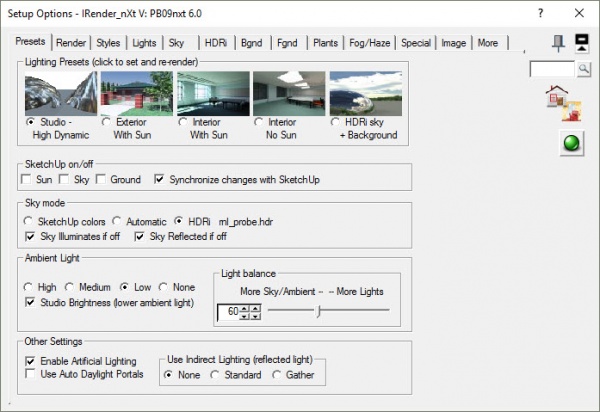The height and width of the screenshot is (412, 600).
Task: Click the magnifier search icon
Action: (x=584, y=69)
